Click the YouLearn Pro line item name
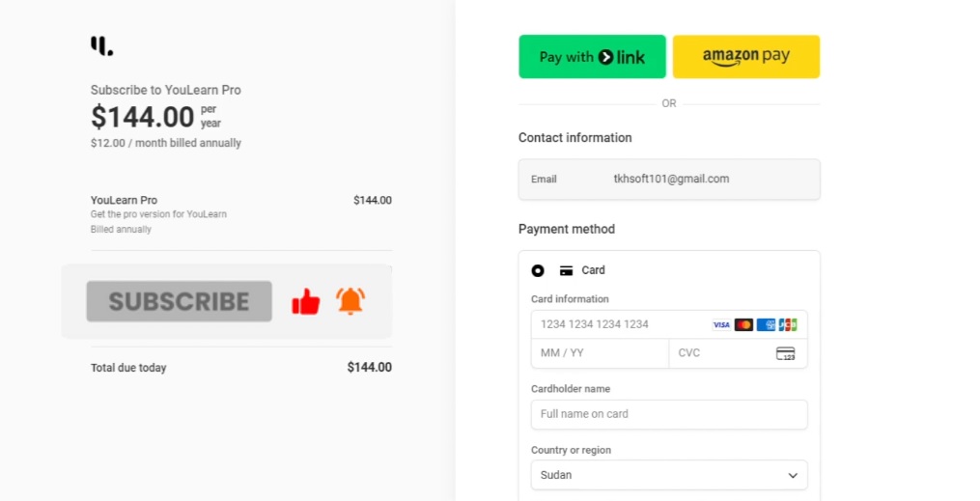The width and height of the screenshot is (980, 501). pyautogui.click(x=124, y=200)
